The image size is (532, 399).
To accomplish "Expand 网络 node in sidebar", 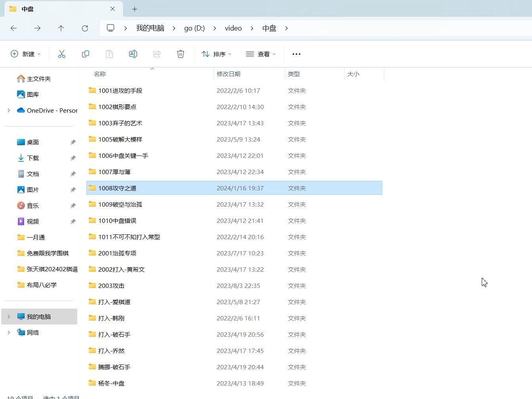I will tap(9, 332).
